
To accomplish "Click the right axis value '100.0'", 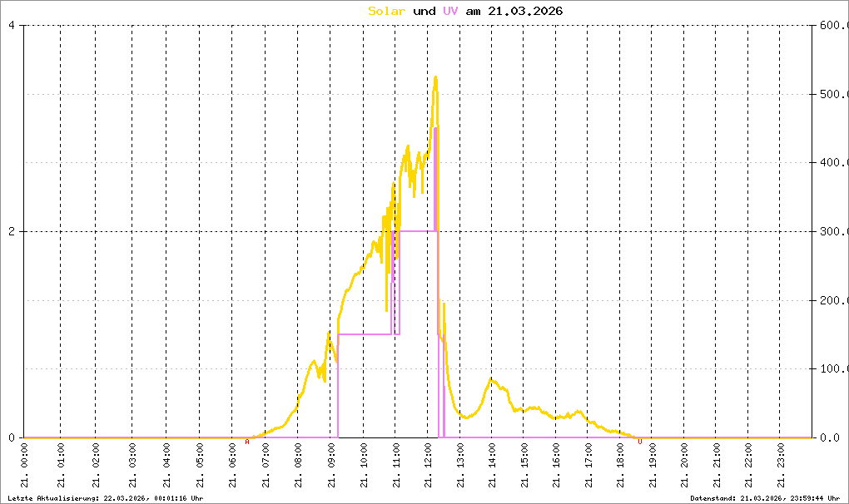I will point(834,368).
